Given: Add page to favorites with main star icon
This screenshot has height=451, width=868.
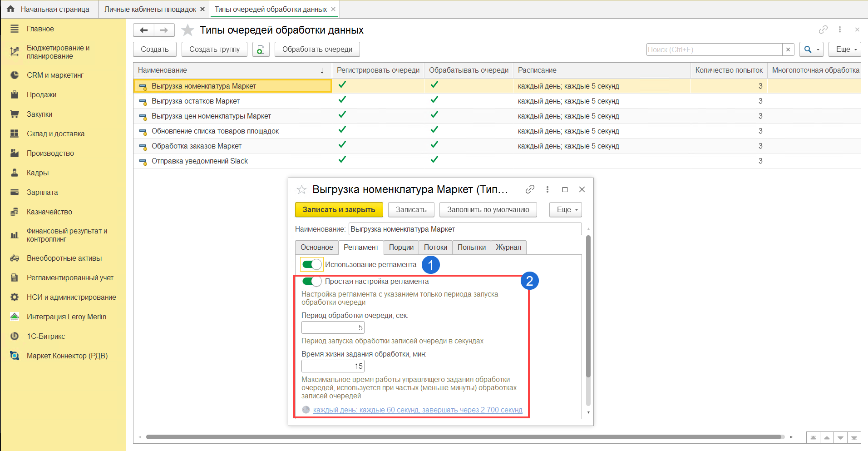Looking at the screenshot, I should [187, 30].
